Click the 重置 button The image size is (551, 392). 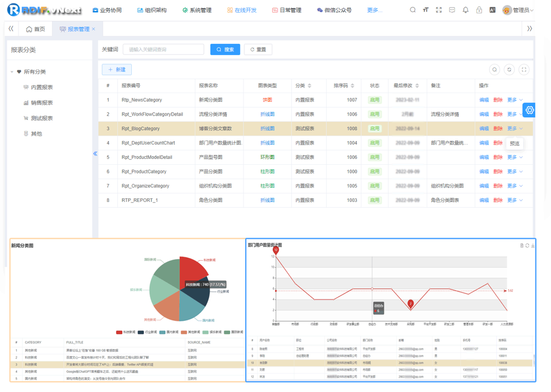pyautogui.click(x=258, y=50)
